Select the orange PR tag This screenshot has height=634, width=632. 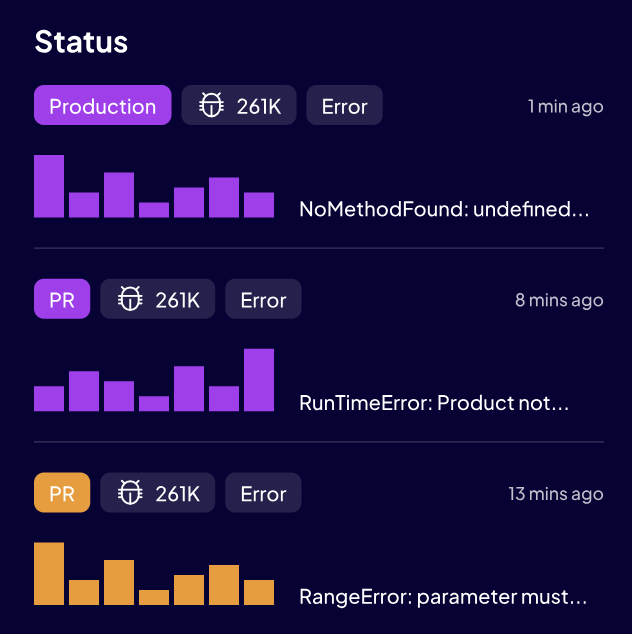(x=62, y=492)
